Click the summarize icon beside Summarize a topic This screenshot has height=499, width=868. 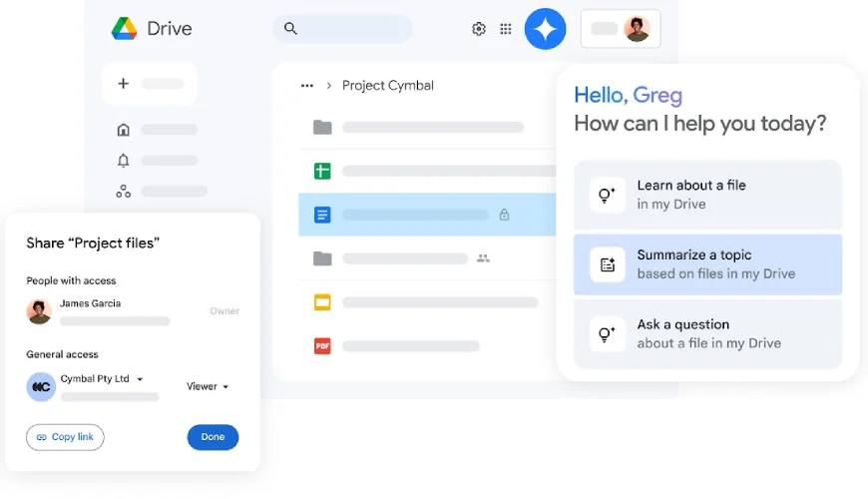coord(608,264)
